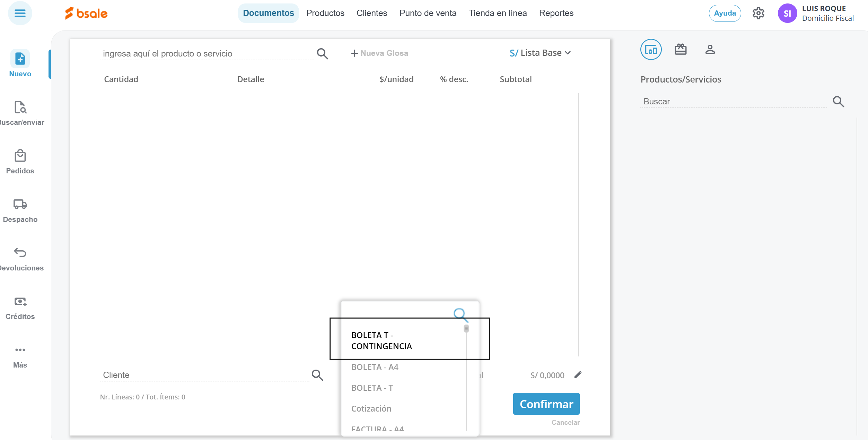Open Buscar/enviar document search icon
Screen dimensions: 868x440
point(20,107)
